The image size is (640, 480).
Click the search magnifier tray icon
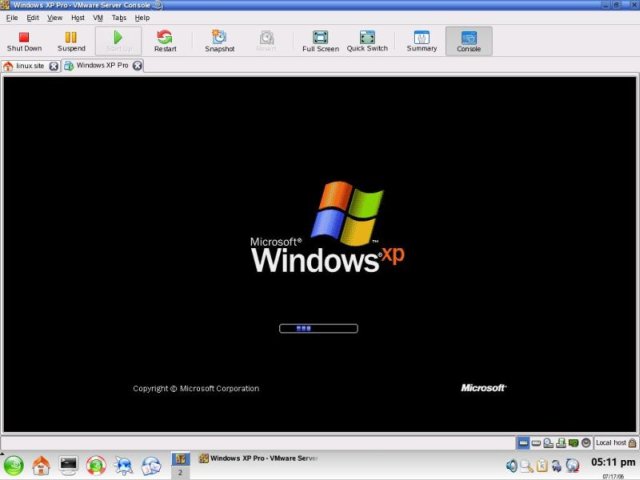tap(527, 466)
